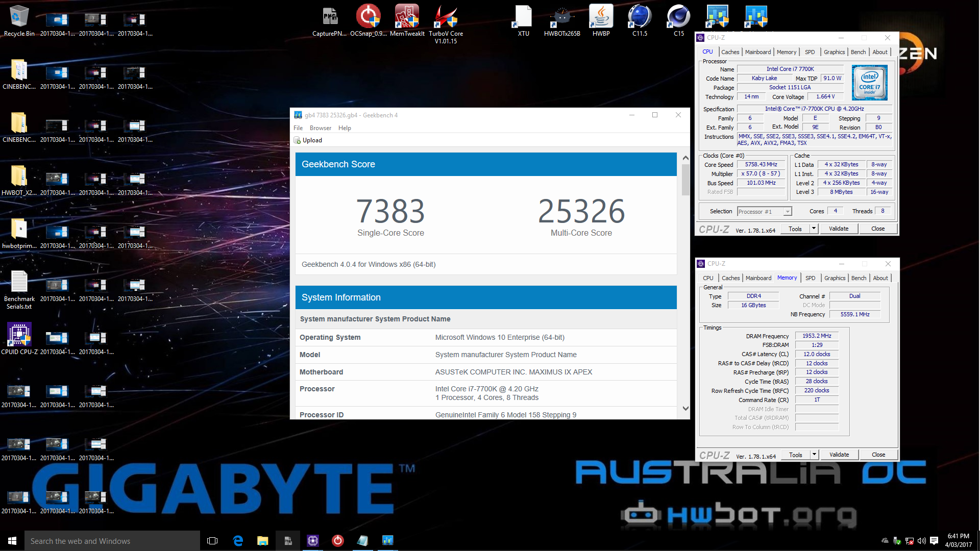Switch to Caches tab in upper CPU-Z

(730, 52)
